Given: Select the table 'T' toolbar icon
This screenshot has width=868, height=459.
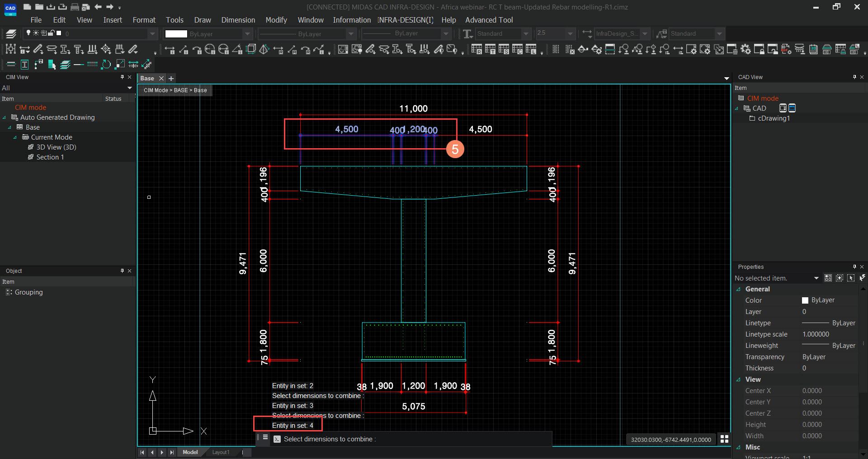Looking at the screenshot, I should (490, 49).
